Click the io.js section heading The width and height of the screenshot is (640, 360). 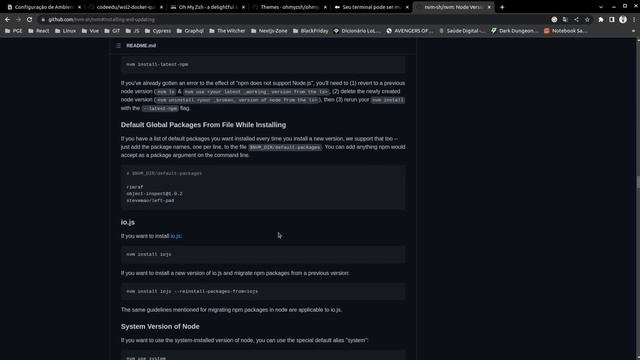pos(128,222)
